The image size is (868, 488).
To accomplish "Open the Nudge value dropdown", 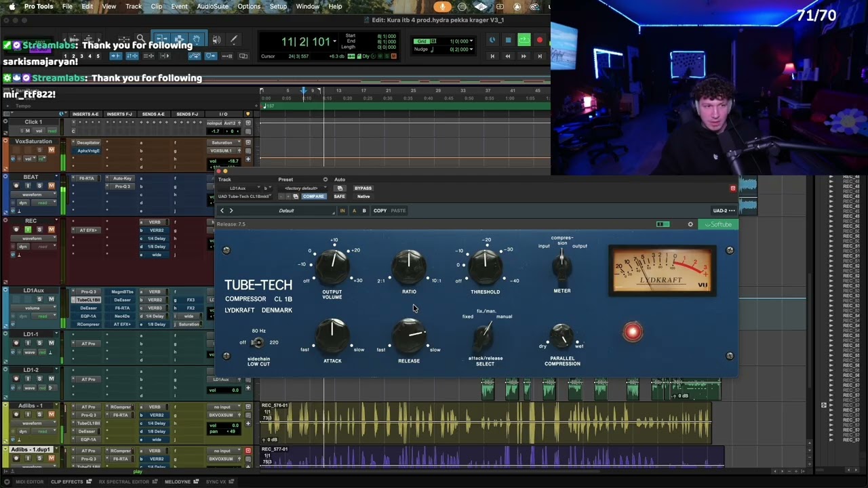I will click(x=472, y=49).
